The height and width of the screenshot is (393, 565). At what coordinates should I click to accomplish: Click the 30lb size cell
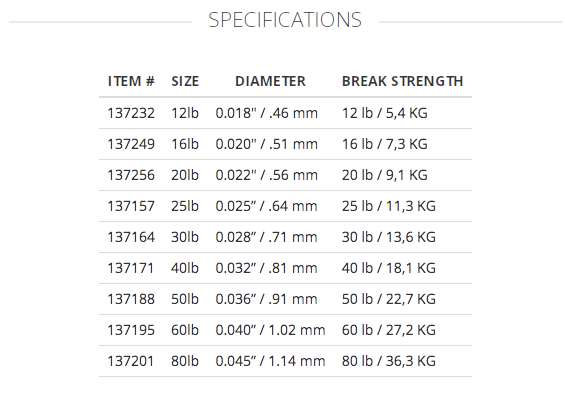click(x=185, y=237)
